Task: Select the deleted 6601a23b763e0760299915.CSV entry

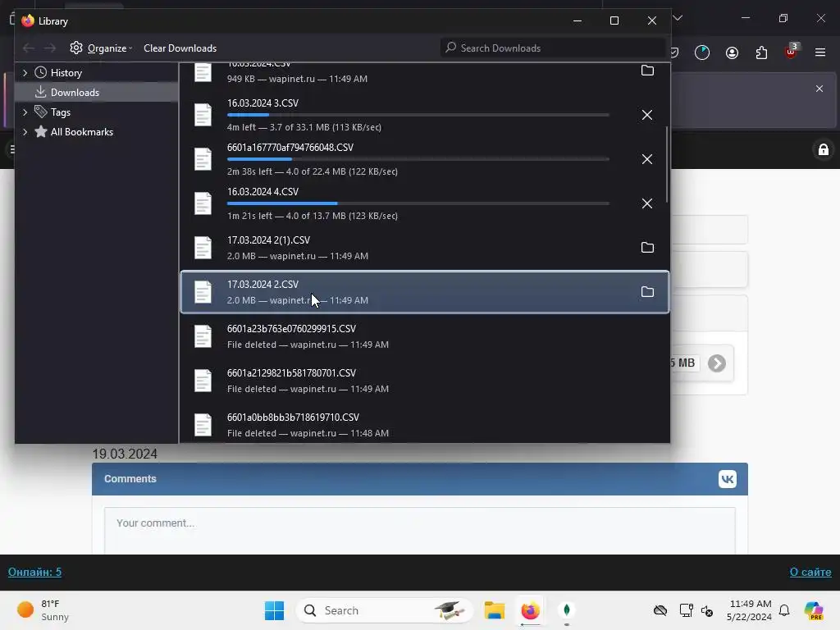Action: point(424,336)
